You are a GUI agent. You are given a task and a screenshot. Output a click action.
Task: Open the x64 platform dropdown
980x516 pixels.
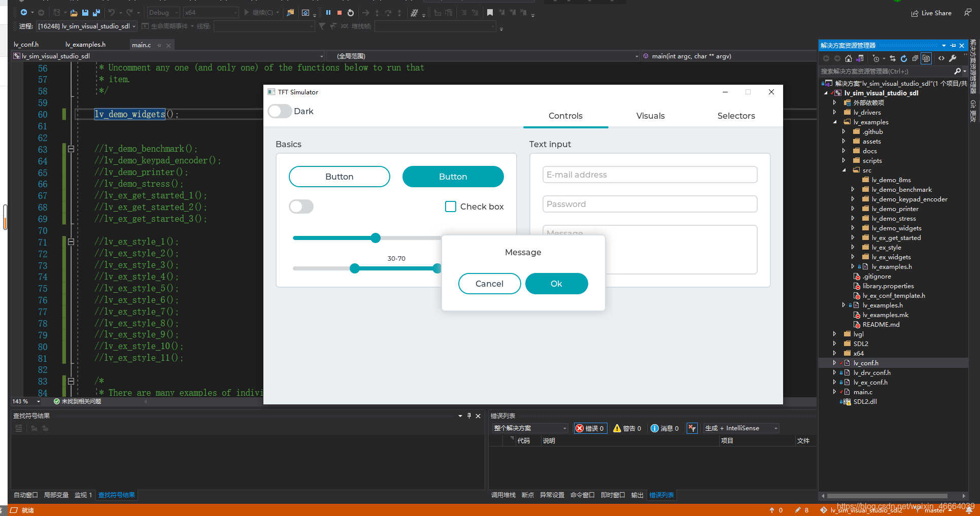pos(211,13)
